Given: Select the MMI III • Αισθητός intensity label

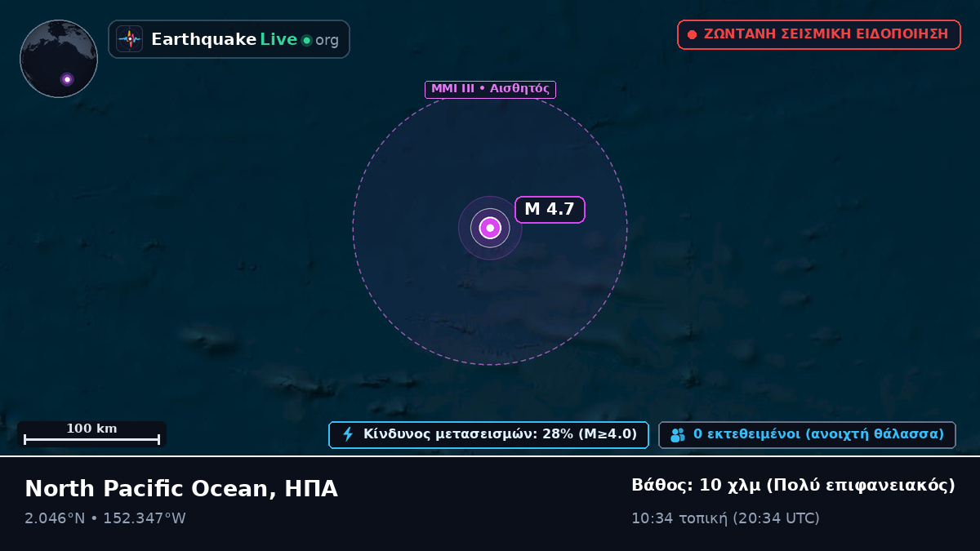Looking at the screenshot, I should point(490,89).
